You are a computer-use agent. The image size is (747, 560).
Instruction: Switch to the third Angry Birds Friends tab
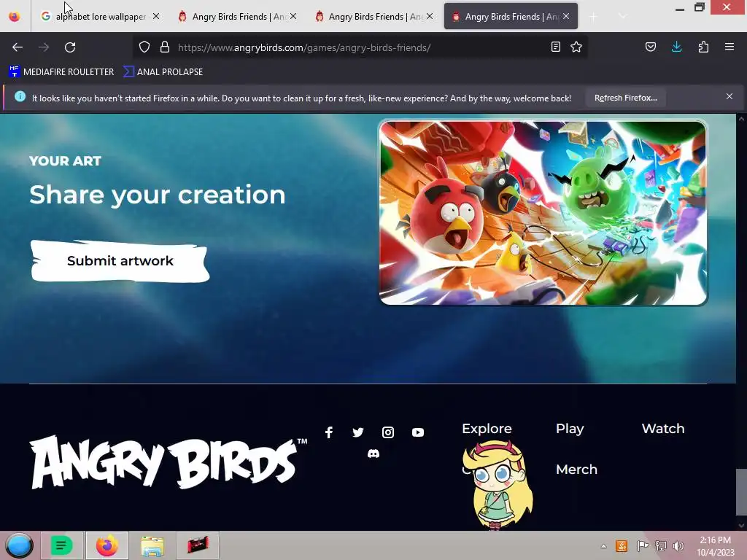[511, 16]
